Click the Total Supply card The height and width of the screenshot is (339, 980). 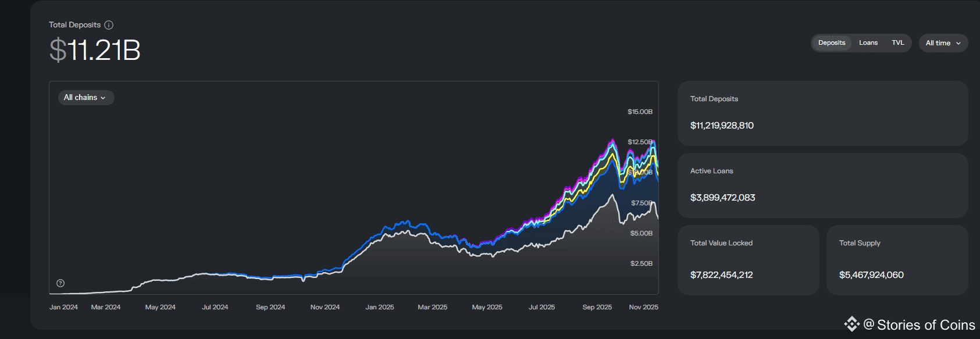(896, 259)
